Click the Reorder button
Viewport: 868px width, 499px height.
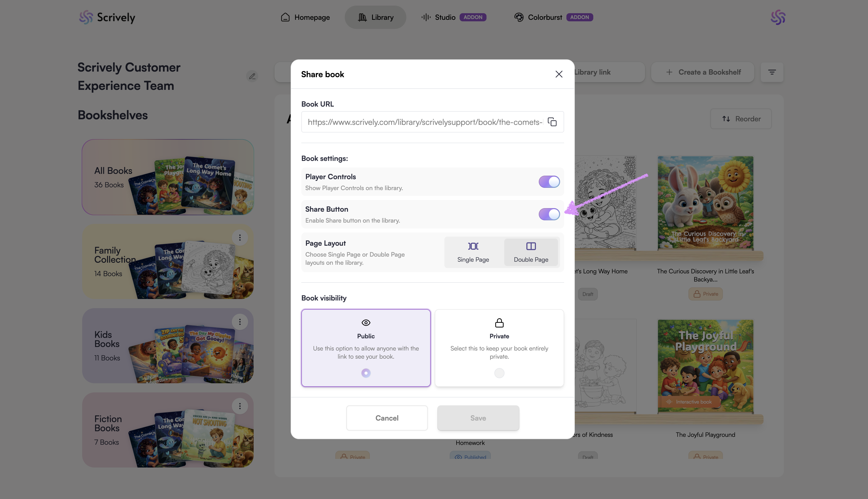pos(741,119)
